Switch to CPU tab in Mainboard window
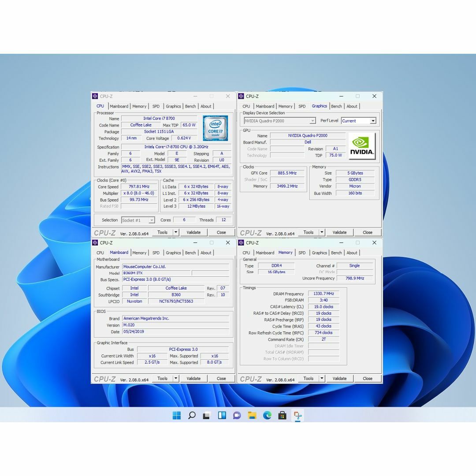Viewport: 476px width, 476px height. (x=100, y=253)
